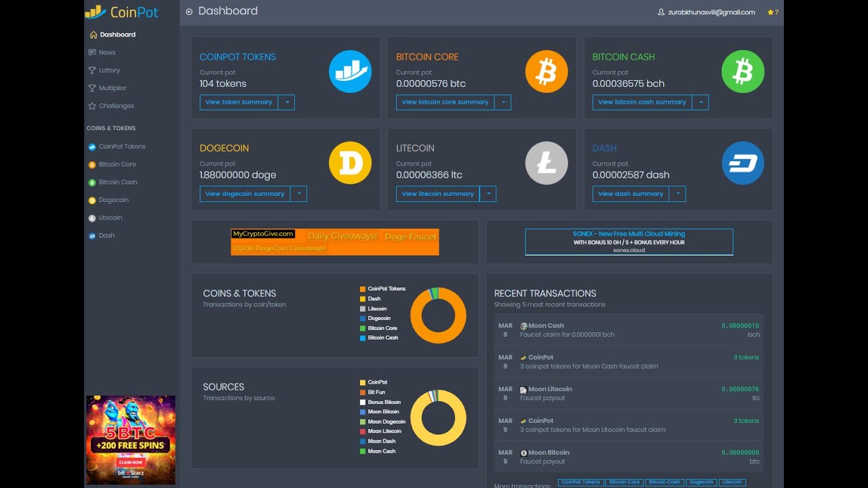
Task: Click the yellow Dogecoin card icon
Action: (350, 163)
